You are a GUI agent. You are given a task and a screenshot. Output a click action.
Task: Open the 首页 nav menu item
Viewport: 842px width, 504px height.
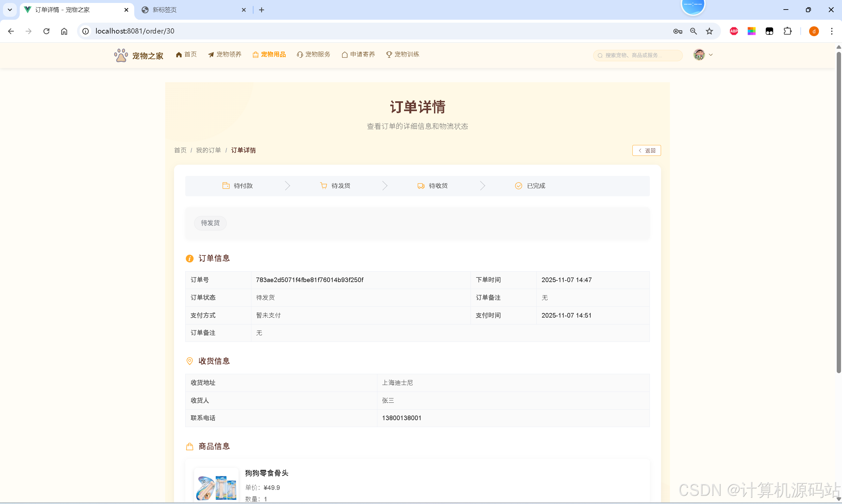(x=186, y=54)
